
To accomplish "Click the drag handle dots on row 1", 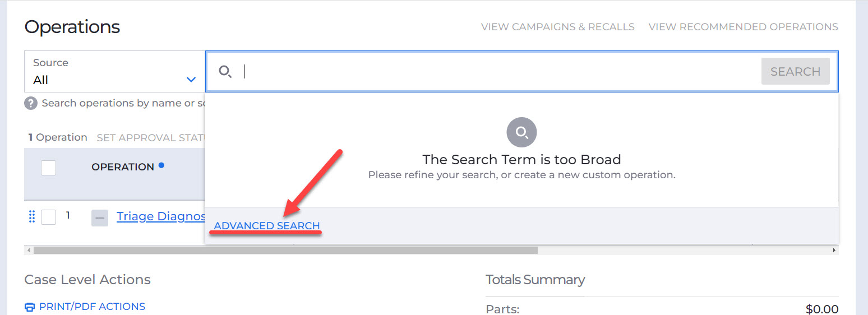I will tap(31, 216).
